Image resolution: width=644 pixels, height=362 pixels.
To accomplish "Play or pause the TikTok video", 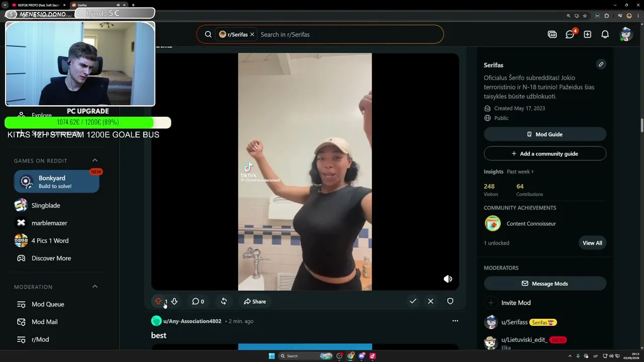I will click(x=305, y=172).
